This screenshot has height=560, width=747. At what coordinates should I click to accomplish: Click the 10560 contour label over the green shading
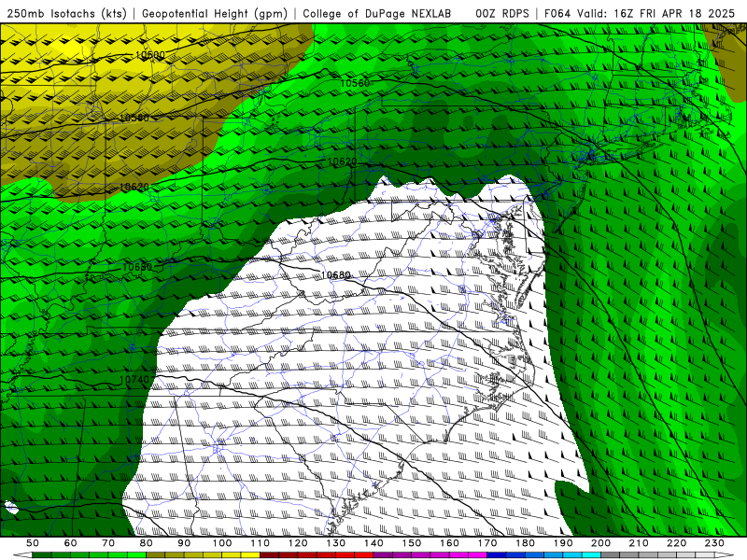(x=355, y=83)
